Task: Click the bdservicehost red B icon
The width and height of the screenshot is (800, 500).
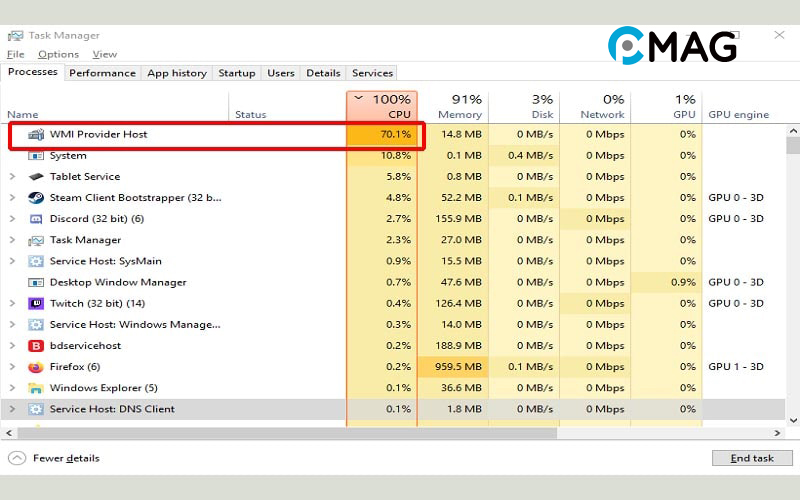Action: click(36, 346)
